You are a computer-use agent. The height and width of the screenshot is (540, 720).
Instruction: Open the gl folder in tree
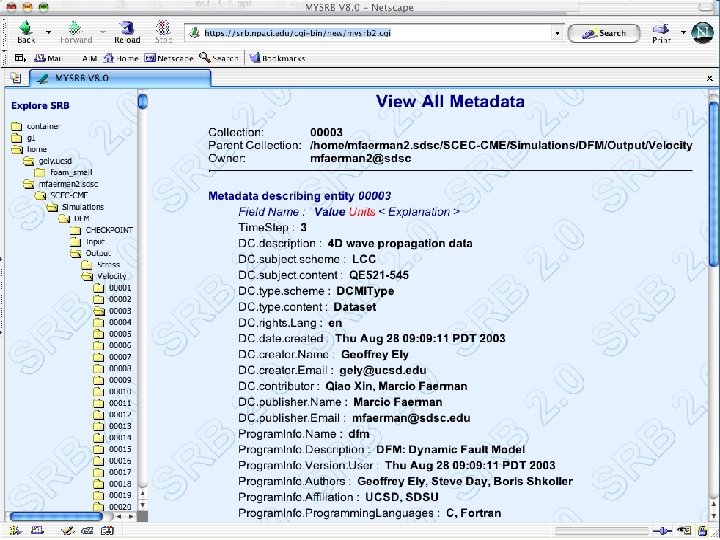[x=17, y=138]
